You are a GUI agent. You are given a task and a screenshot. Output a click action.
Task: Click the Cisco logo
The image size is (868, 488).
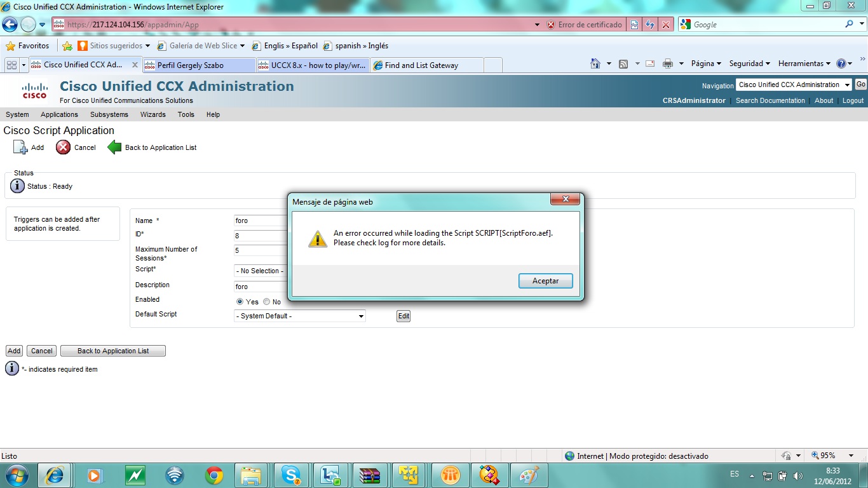[34, 91]
